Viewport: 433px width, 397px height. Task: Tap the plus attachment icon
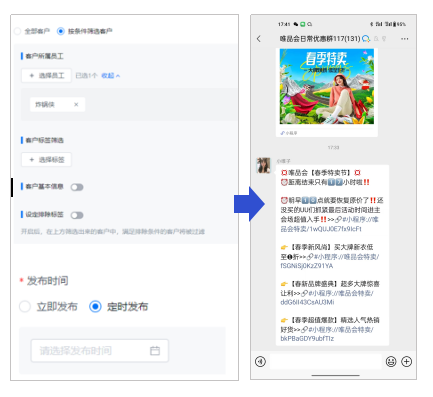tap(407, 361)
